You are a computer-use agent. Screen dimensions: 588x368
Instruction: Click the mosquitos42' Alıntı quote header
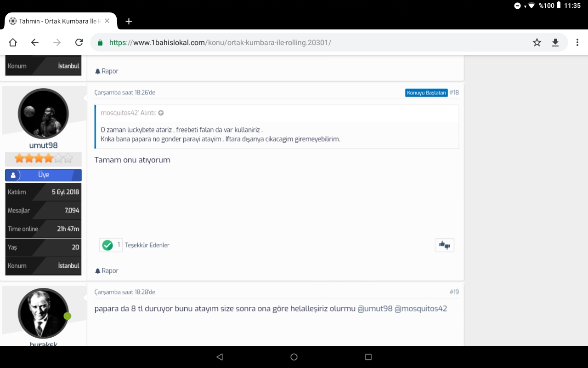(128, 113)
